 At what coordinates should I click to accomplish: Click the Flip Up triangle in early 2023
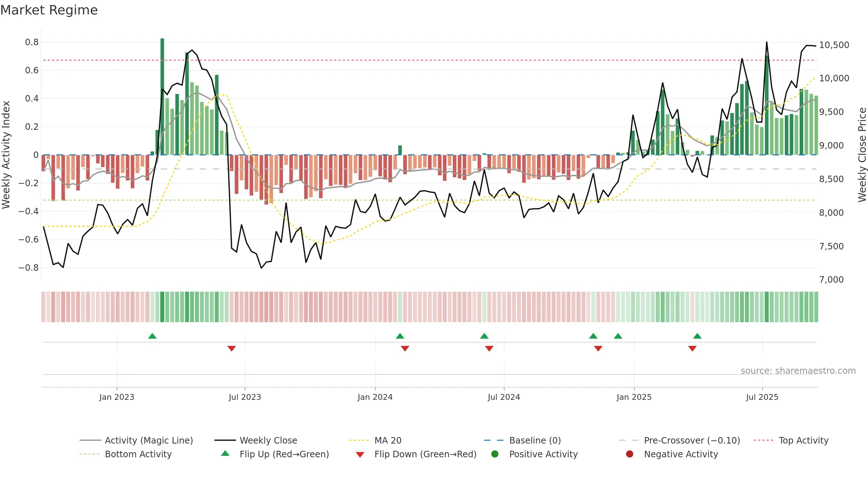pyautogui.click(x=152, y=336)
